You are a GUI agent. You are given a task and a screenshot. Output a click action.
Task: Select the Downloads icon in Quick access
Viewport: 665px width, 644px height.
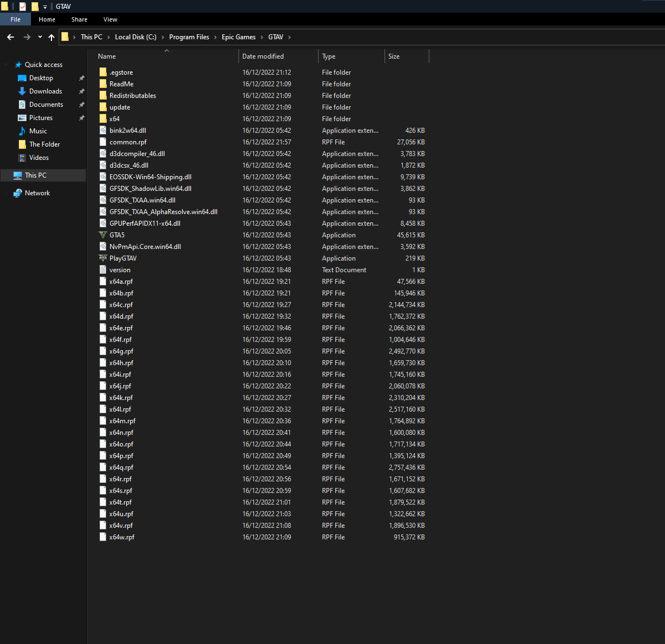(x=22, y=91)
